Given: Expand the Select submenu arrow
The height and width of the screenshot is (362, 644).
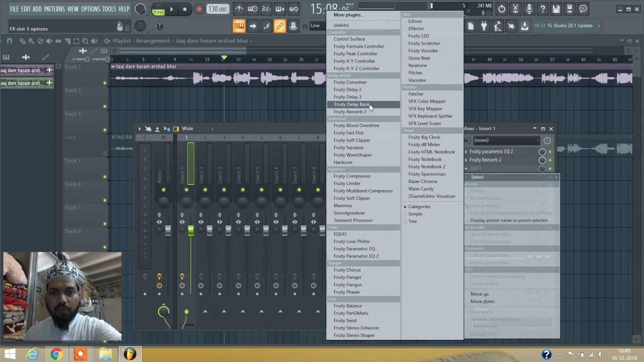Looking at the screenshot, I should [556, 177].
